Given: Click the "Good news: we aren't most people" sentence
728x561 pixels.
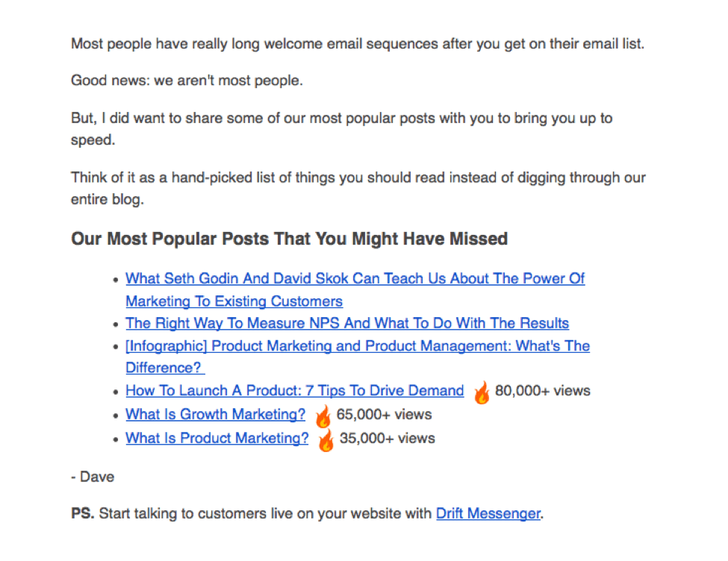Looking at the screenshot, I should (x=187, y=81).
